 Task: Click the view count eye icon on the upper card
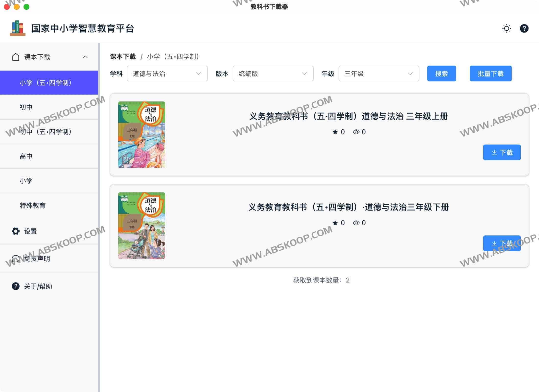coord(356,132)
